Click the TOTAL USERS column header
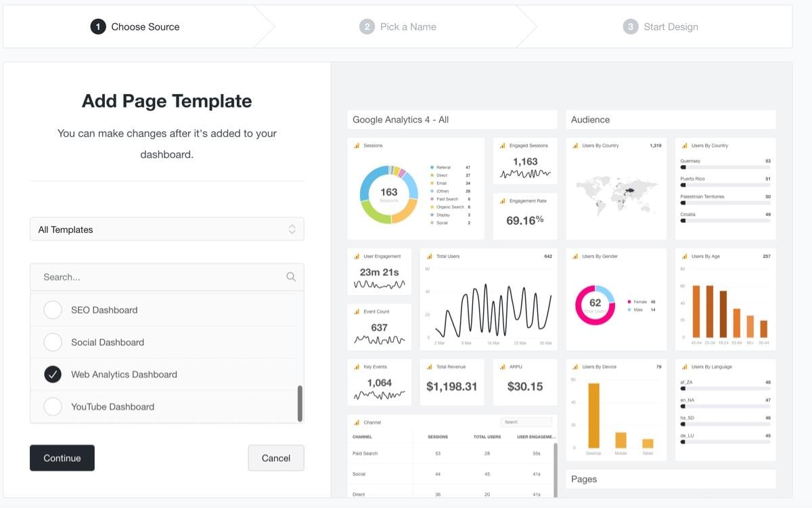 pos(487,437)
